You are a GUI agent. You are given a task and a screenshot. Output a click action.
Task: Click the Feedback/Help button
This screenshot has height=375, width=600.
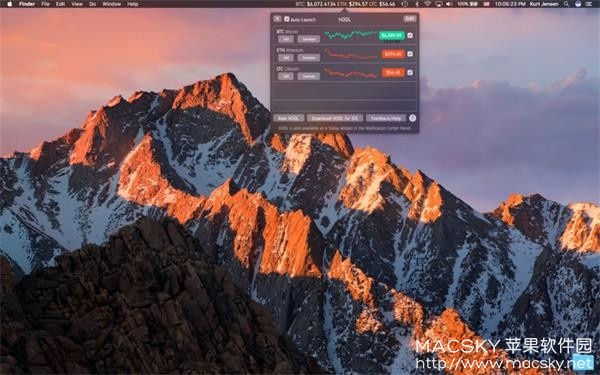pyautogui.click(x=386, y=118)
